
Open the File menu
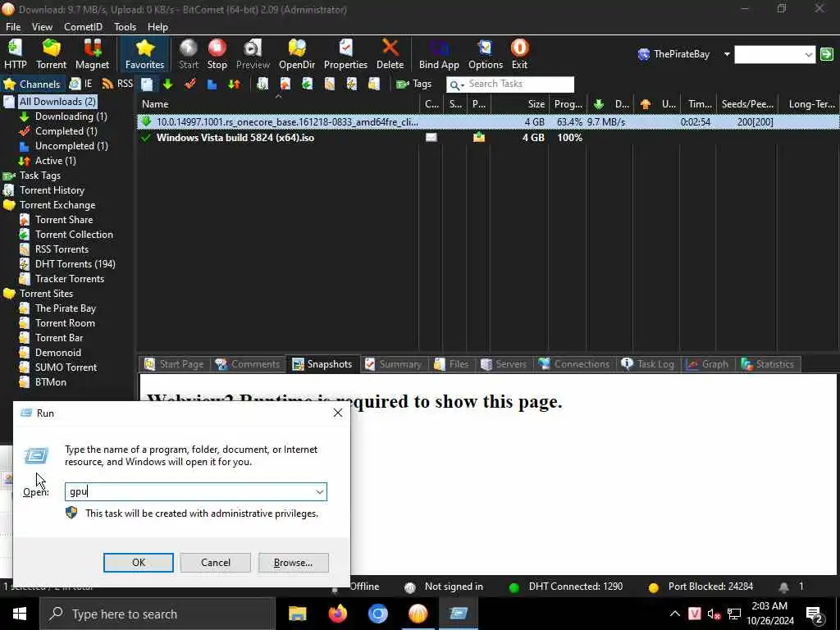(13, 27)
